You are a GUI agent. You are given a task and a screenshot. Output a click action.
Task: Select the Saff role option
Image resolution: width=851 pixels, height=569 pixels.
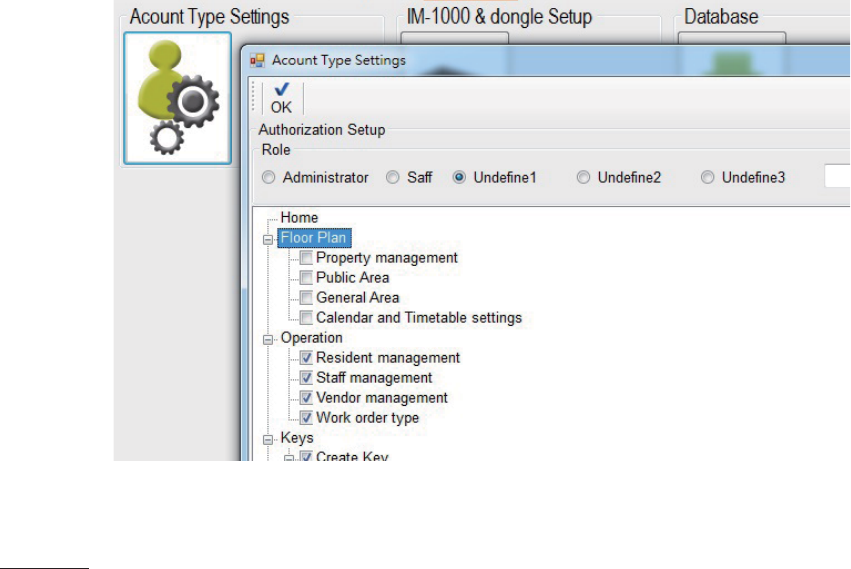click(x=392, y=178)
